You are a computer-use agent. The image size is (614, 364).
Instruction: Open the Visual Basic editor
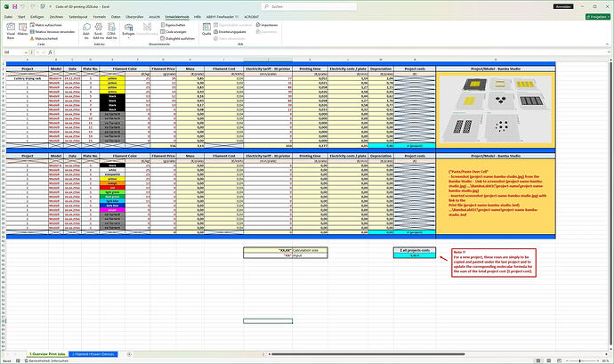[x=11, y=30]
